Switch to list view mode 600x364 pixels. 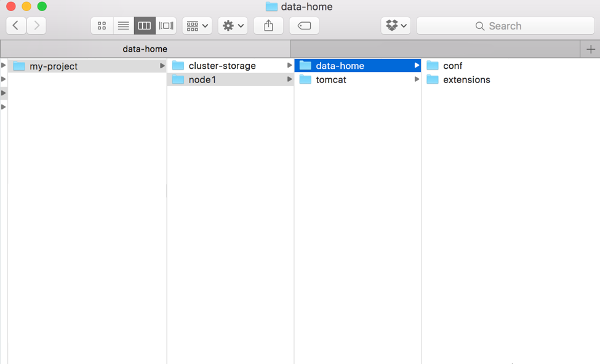(x=123, y=25)
